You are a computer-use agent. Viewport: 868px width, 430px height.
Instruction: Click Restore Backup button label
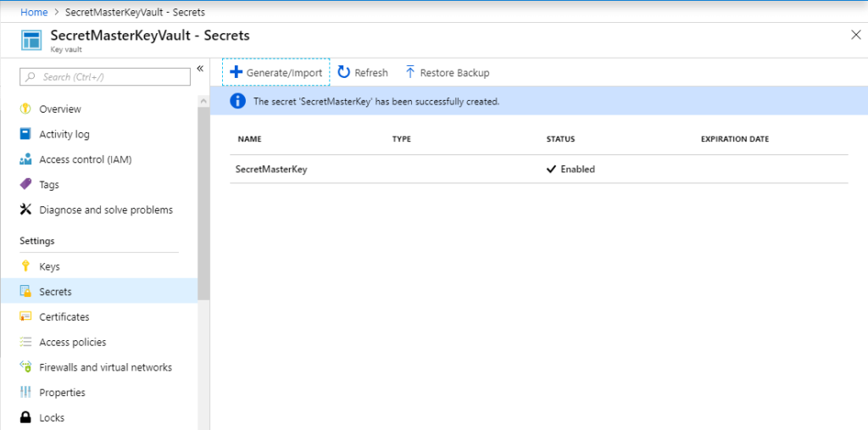coord(454,73)
